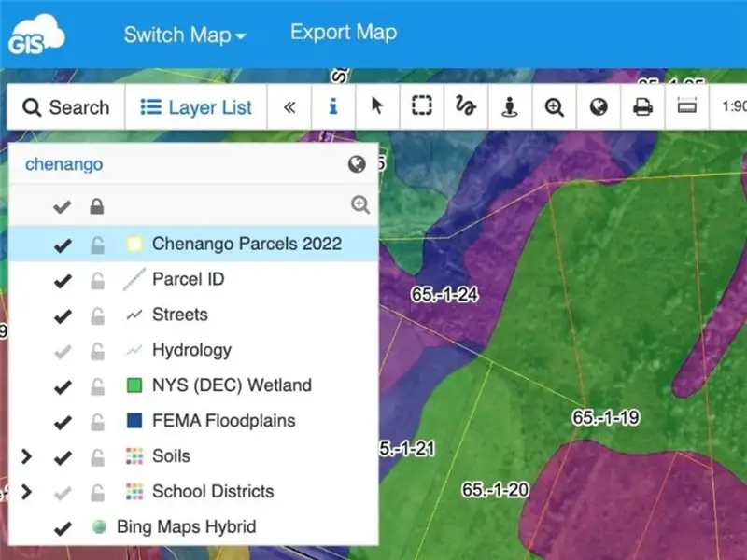Screen dimensions: 747x560
Task: Choose the freehand draw line tool
Action: pos(465,107)
